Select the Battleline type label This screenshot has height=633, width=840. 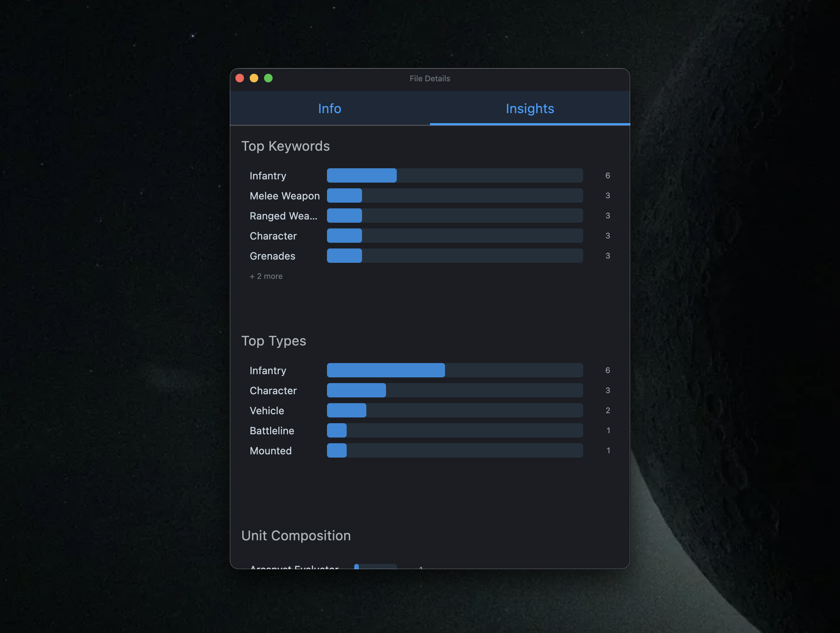pos(272,430)
